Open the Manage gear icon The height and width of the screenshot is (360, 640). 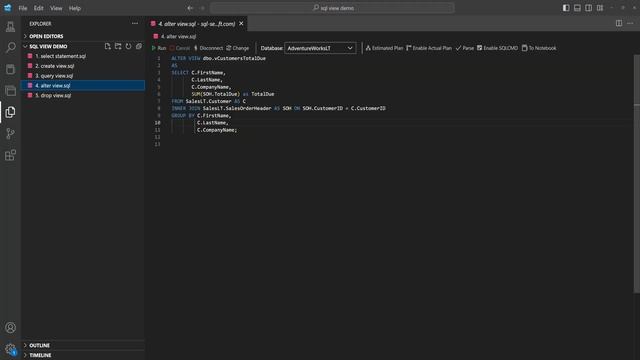tap(11, 349)
